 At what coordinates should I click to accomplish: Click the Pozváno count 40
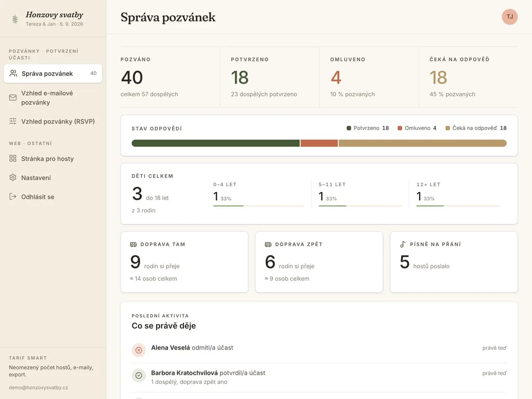pos(132,78)
